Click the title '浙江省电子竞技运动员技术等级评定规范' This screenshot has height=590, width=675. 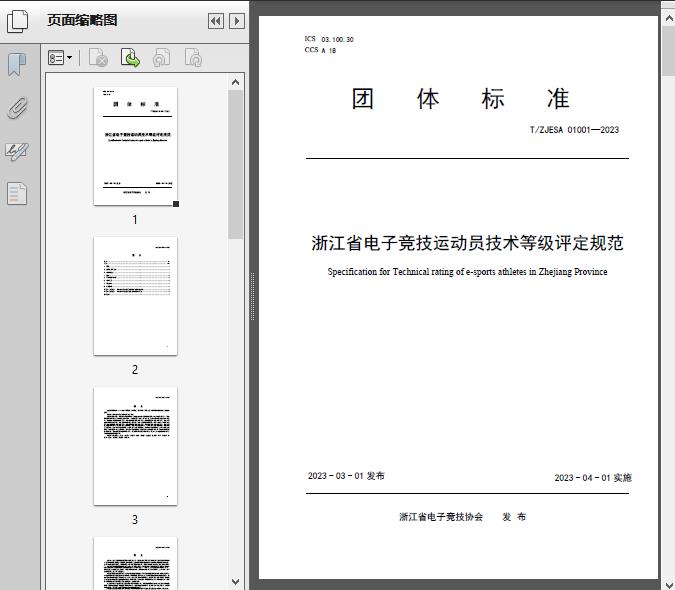[x=468, y=243]
